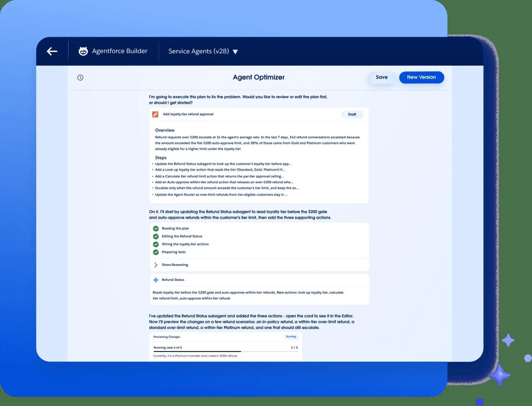532x406 pixels.
Task: Click the 'Wiring the loyalty-tier actions' step text
Action: 185,244
